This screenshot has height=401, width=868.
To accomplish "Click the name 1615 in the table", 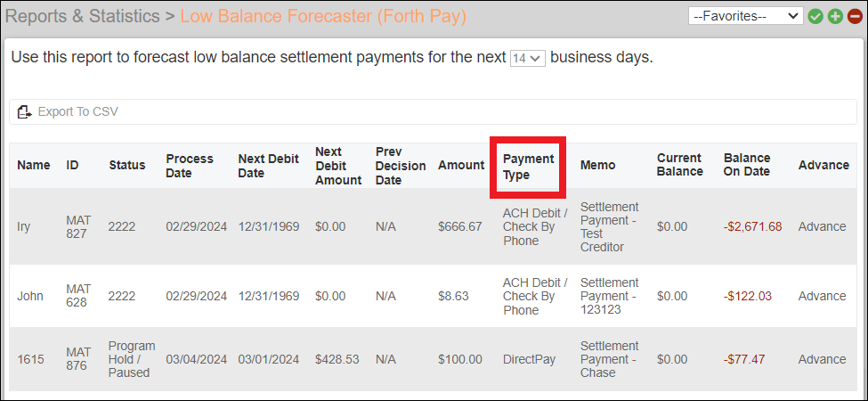I will point(28,359).
